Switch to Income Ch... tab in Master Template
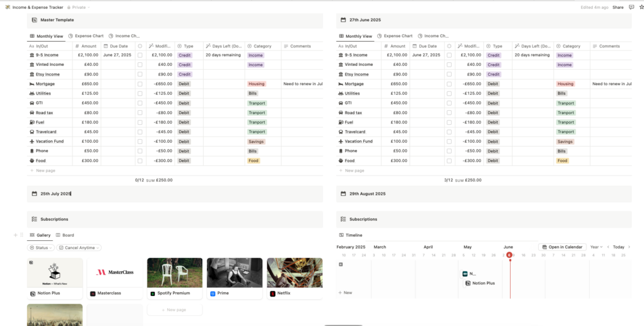Screen dimensions: 644x326 124,36
